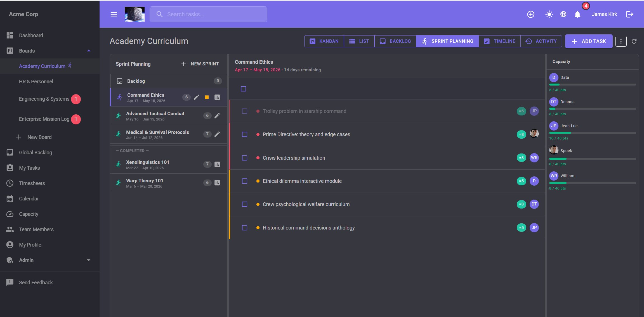Click the story points badge on Ethical dilemma
Viewport: 644px width, 317px height.
(x=521, y=181)
